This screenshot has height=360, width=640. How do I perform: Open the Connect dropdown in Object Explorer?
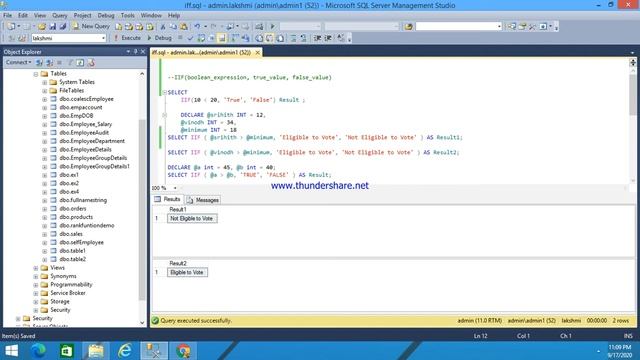[x=18, y=62]
